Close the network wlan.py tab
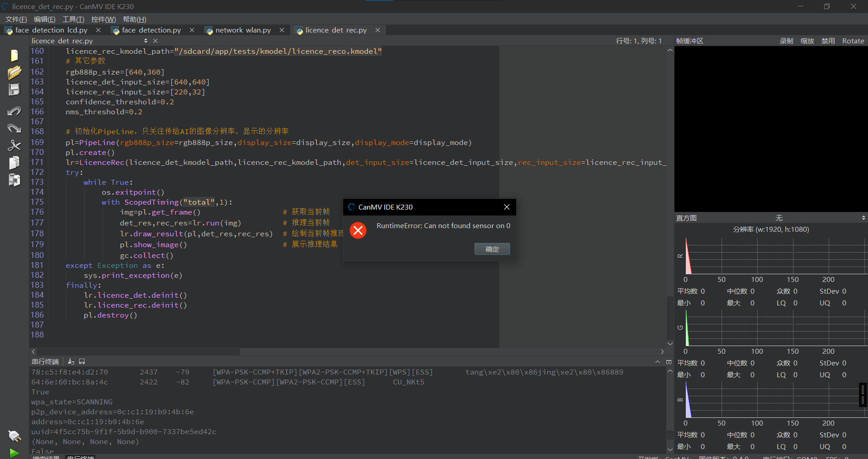Image resolution: width=868 pixels, height=459 pixels. pyautogui.click(x=282, y=30)
